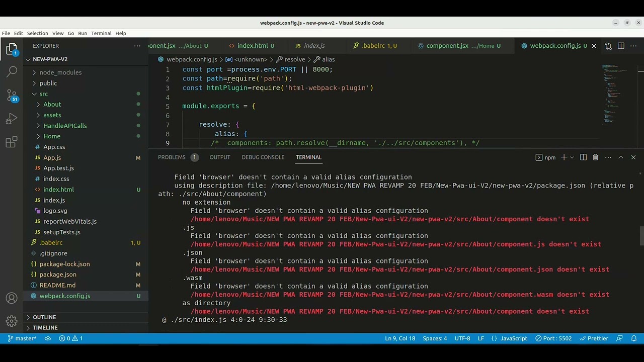Screen dimensions: 644x362
Task: Click the master branch indicator
Action: 22,338
